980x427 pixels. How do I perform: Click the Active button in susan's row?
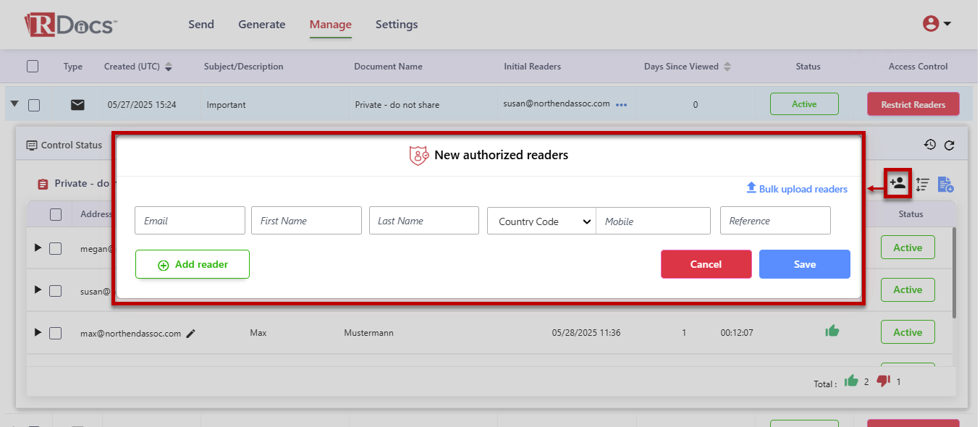[908, 289]
